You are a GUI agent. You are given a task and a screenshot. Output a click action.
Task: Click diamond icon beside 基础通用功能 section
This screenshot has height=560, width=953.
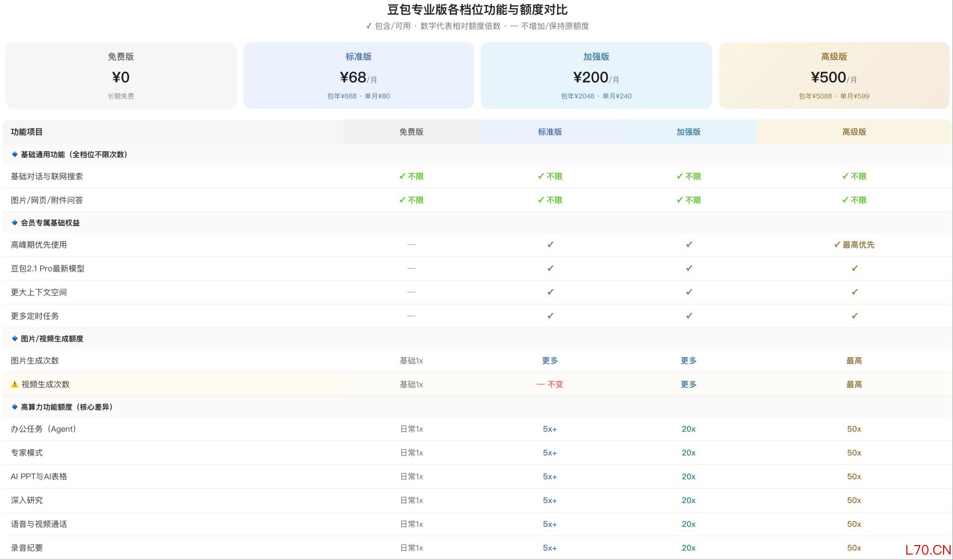[15, 154]
